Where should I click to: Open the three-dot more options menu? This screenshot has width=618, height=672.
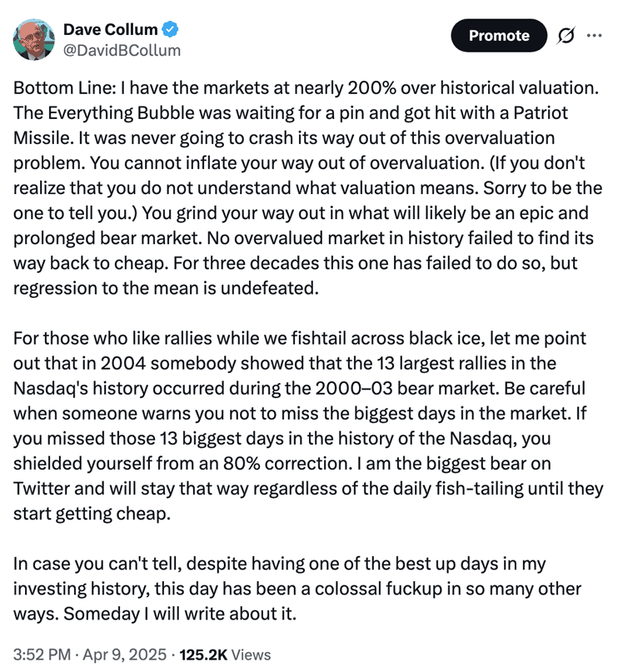coord(594,36)
